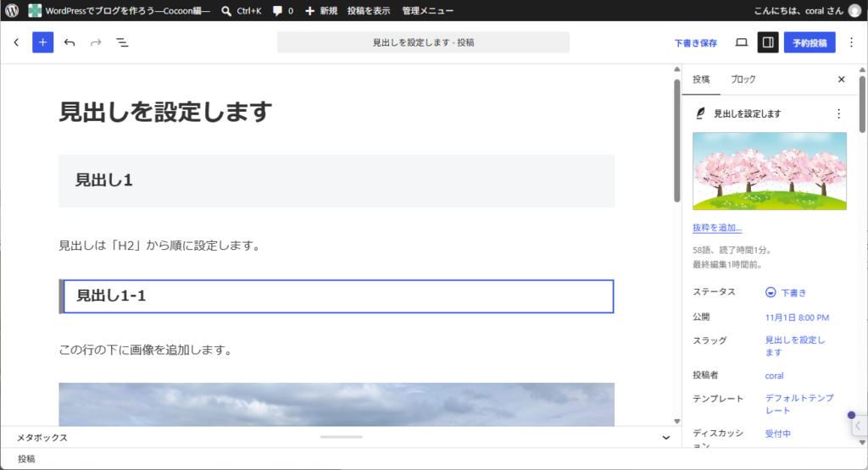This screenshot has width=868, height=470.
Task: Click the 投稿 breadcrumb at bottom
Action: click(x=26, y=459)
